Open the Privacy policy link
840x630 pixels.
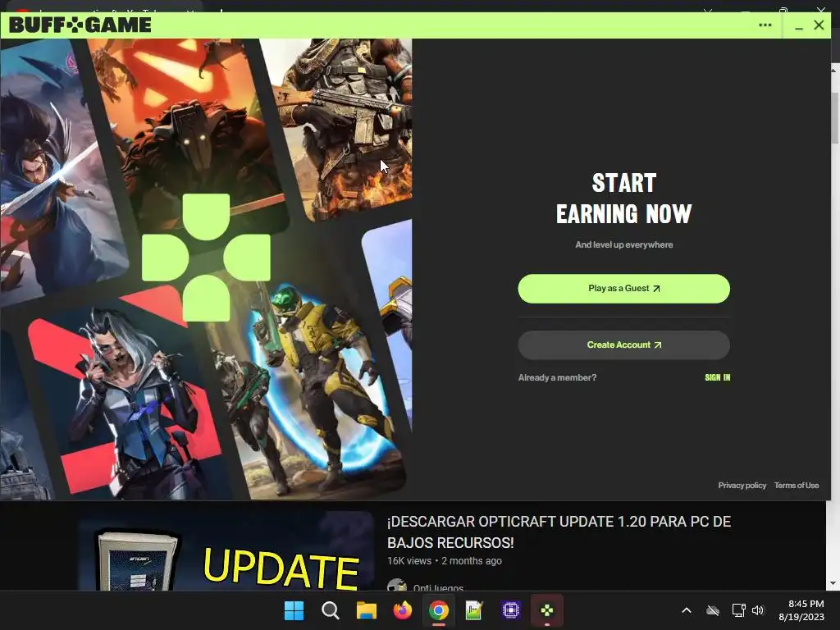click(x=742, y=486)
